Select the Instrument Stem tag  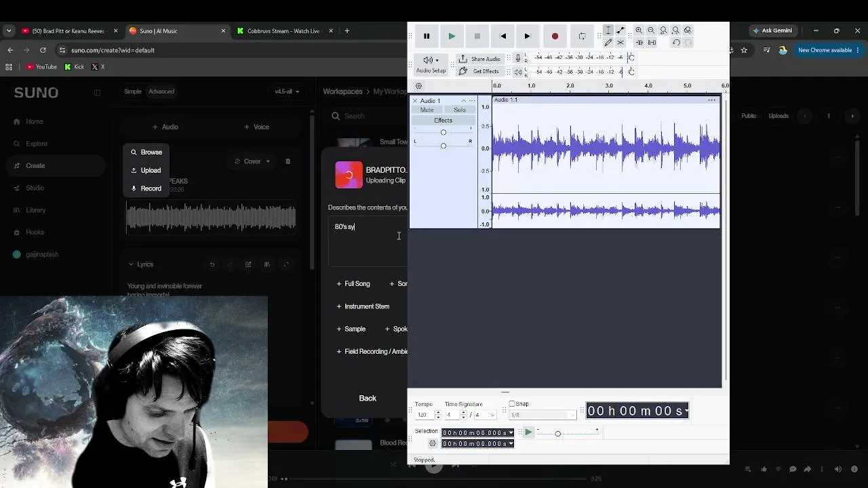pyautogui.click(x=363, y=306)
